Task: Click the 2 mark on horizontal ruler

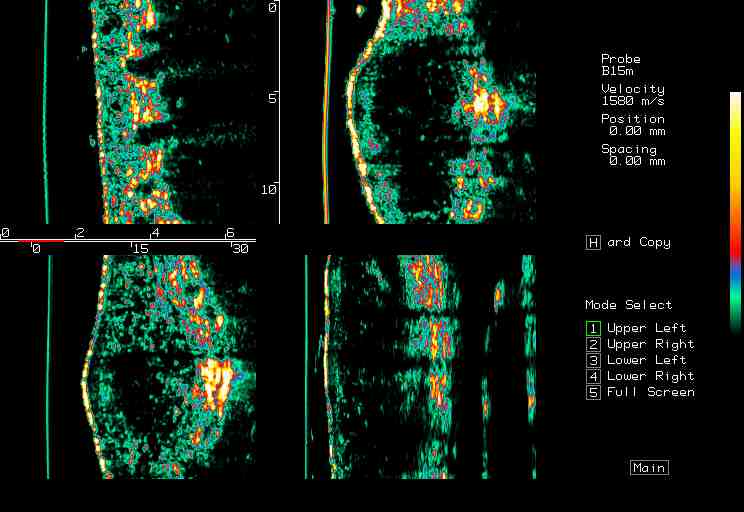Action: [80, 233]
